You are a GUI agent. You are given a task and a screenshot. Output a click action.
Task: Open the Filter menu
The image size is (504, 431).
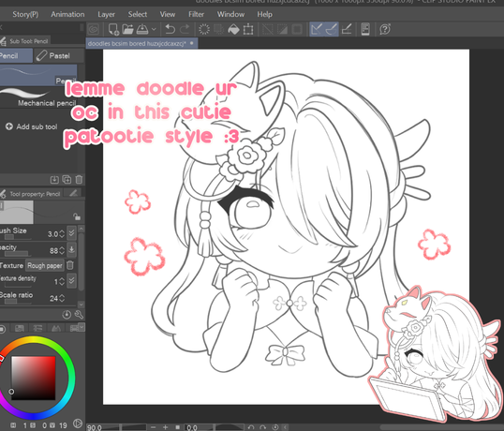pyautogui.click(x=196, y=14)
